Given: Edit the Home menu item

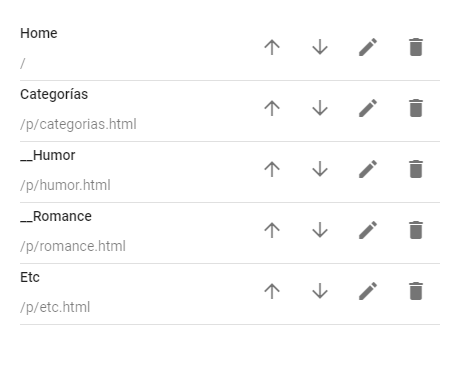Looking at the screenshot, I should coord(368,47).
